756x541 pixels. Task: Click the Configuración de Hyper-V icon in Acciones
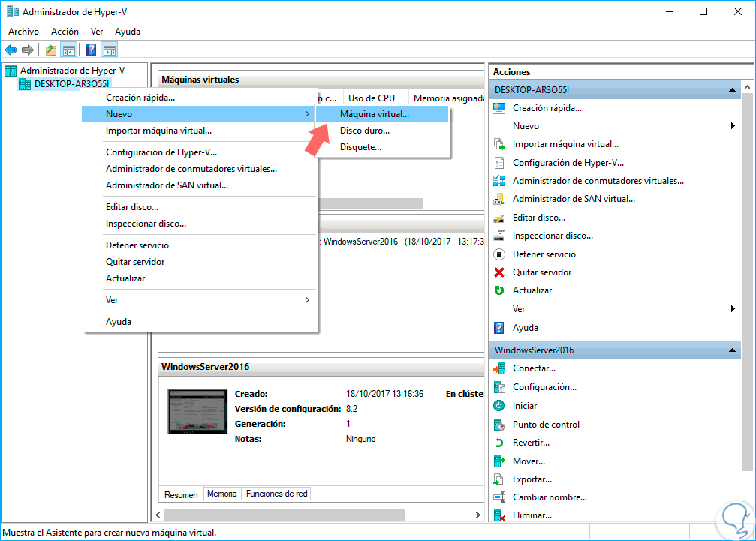[499, 163]
